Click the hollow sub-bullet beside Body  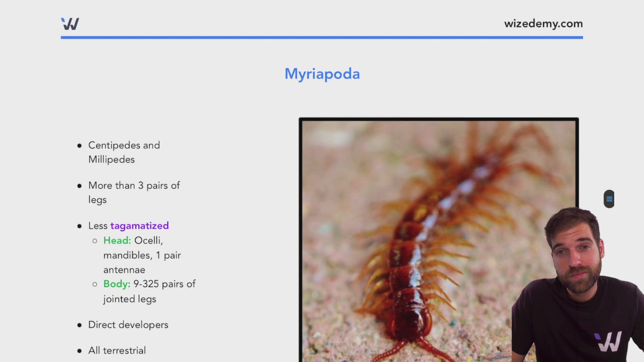(x=95, y=284)
